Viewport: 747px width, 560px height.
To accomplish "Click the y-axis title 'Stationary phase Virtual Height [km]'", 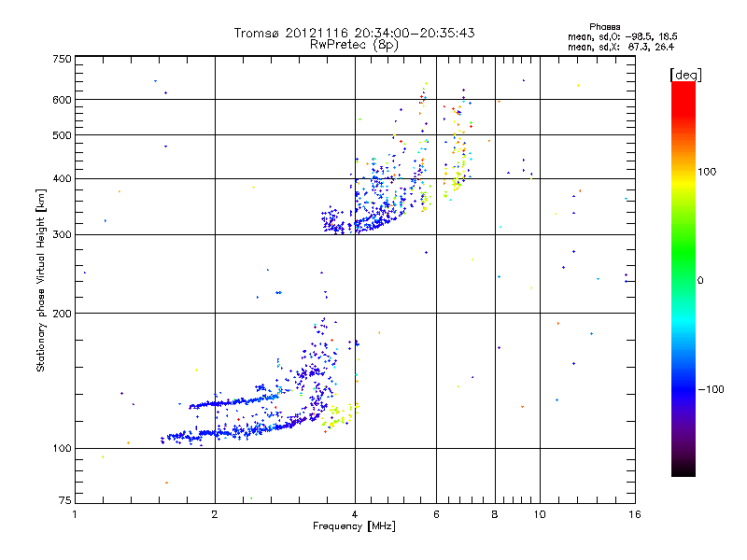I will pos(41,281).
